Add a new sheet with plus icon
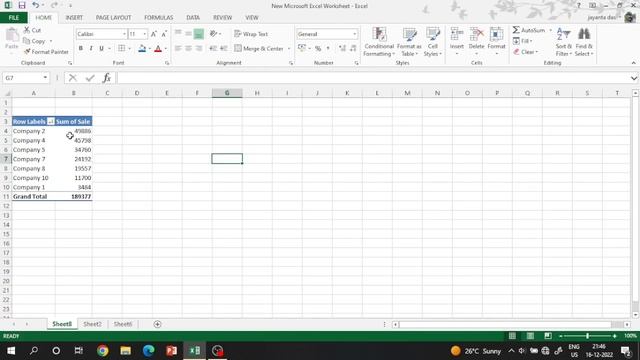640x360 pixels. coord(157,324)
